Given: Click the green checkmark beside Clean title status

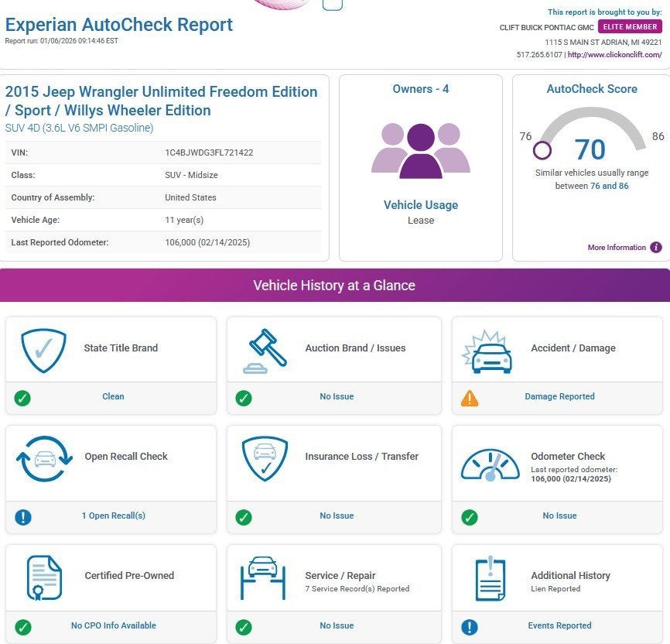Looking at the screenshot, I should pyautogui.click(x=22, y=398).
